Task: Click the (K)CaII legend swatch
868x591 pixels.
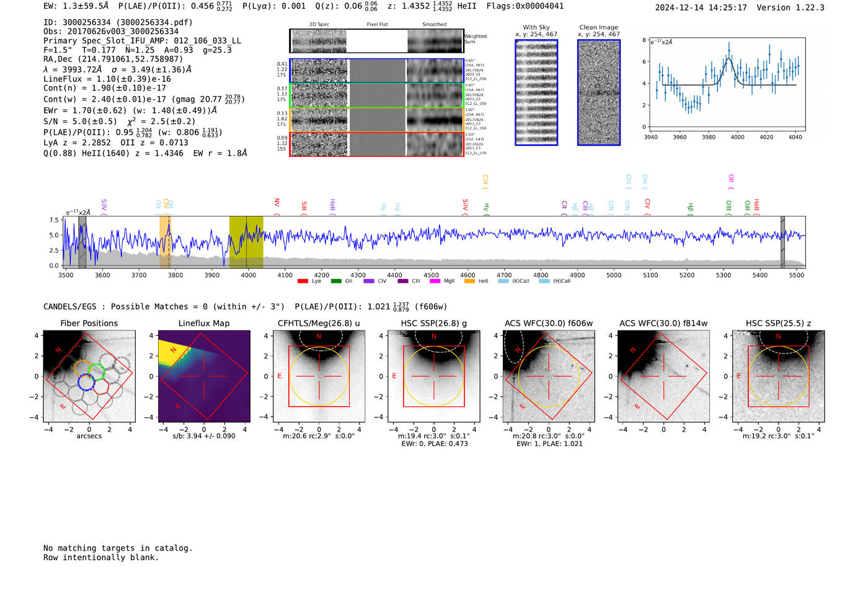Action: pyautogui.click(x=503, y=281)
